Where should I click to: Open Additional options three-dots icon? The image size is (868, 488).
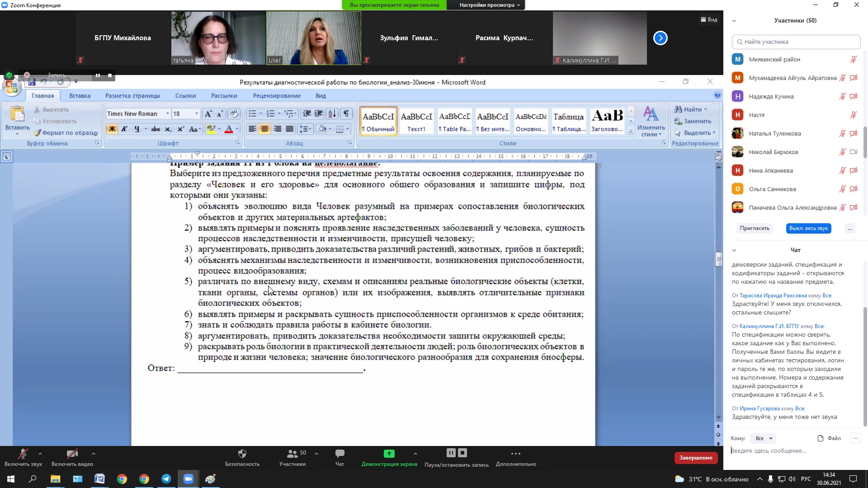click(515, 454)
